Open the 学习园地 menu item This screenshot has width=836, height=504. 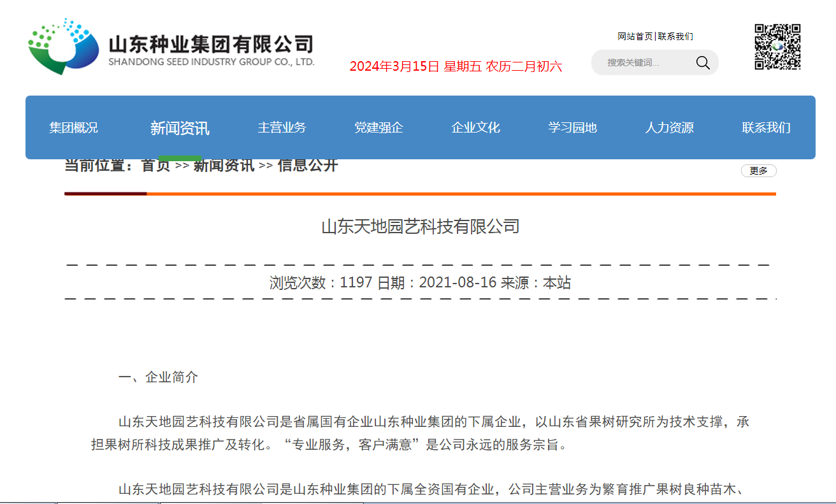click(x=572, y=127)
